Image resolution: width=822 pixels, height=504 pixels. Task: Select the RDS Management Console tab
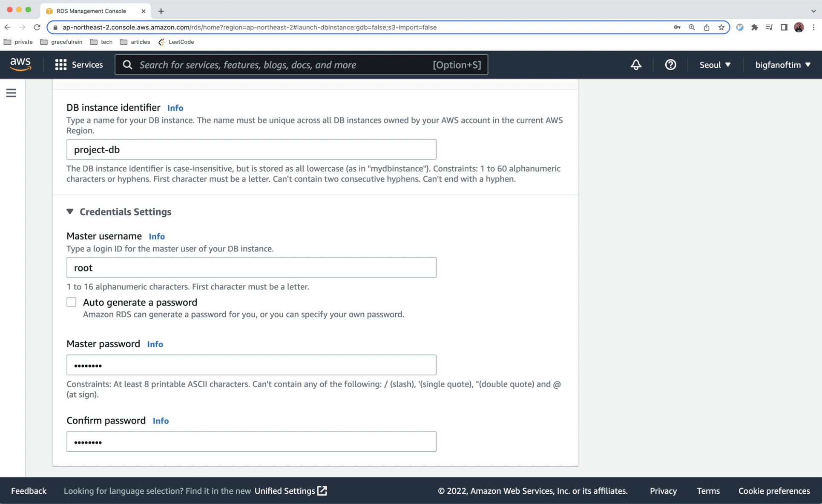[x=91, y=11]
